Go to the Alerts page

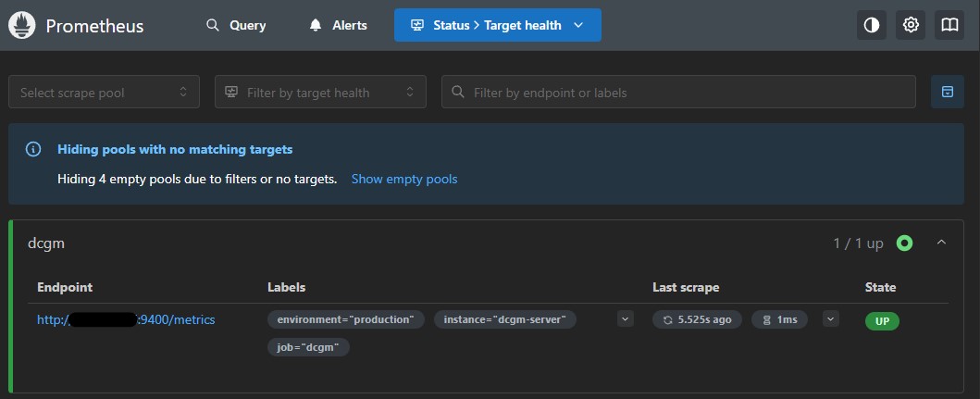coord(339,26)
